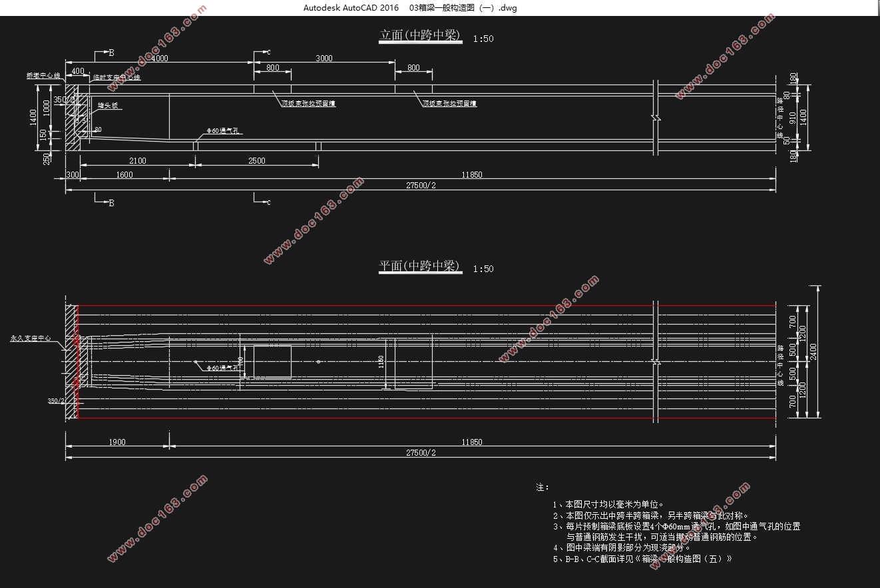This screenshot has width=880, height=588.
Task: Select the 1900 dimension in plan view
Action: click(x=116, y=442)
